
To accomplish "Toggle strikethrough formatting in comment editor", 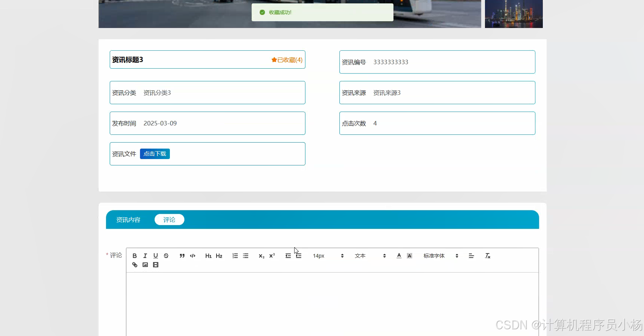I will coord(166,256).
